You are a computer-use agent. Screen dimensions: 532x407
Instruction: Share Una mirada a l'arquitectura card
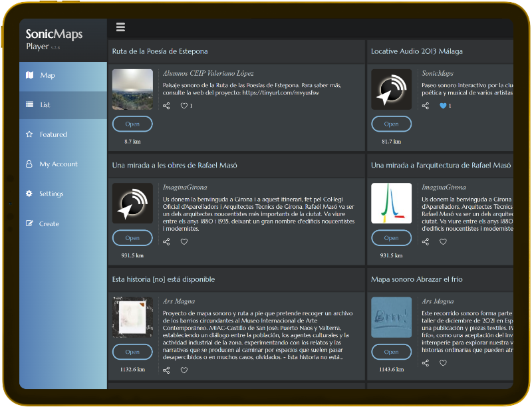[426, 242]
